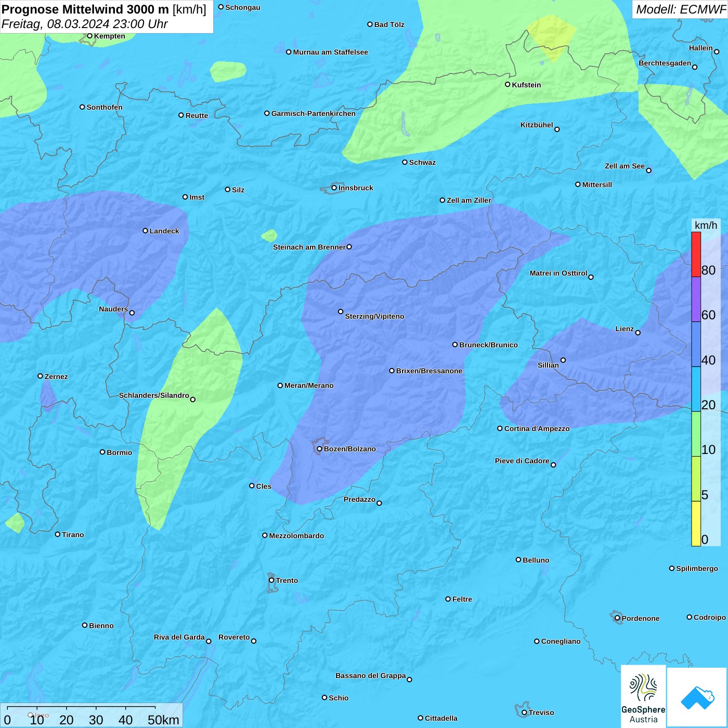This screenshot has height=728, width=728.
Task: Select the yellow 0–5 km/h legend swatch
Action: pos(696,524)
